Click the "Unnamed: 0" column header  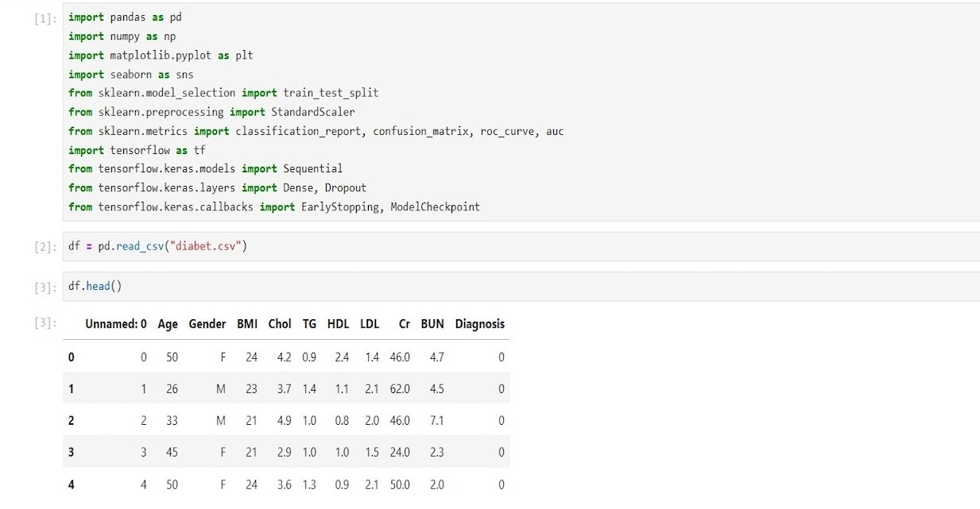click(116, 324)
